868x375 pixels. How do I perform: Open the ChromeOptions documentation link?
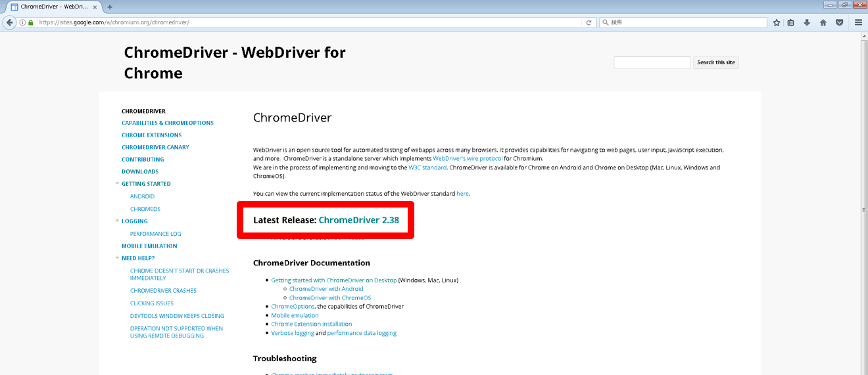(x=293, y=307)
